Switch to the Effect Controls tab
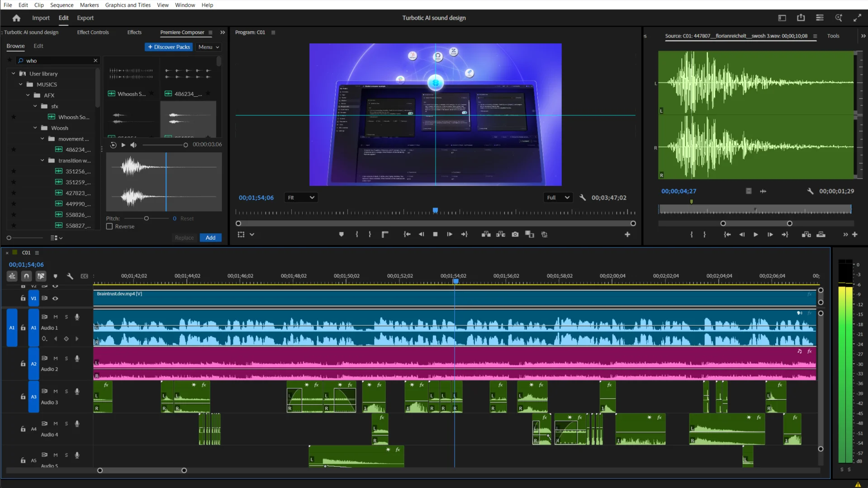The height and width of the screenshot is (488, 868). 93,32
